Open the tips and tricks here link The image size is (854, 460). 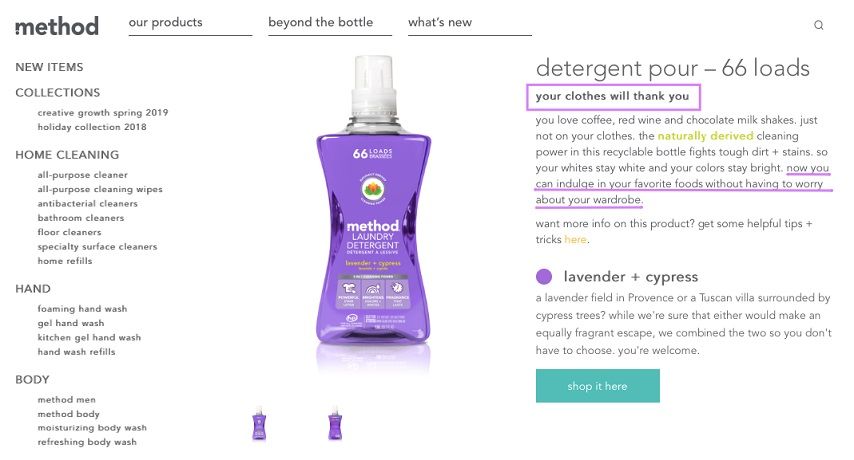(575, 240)
